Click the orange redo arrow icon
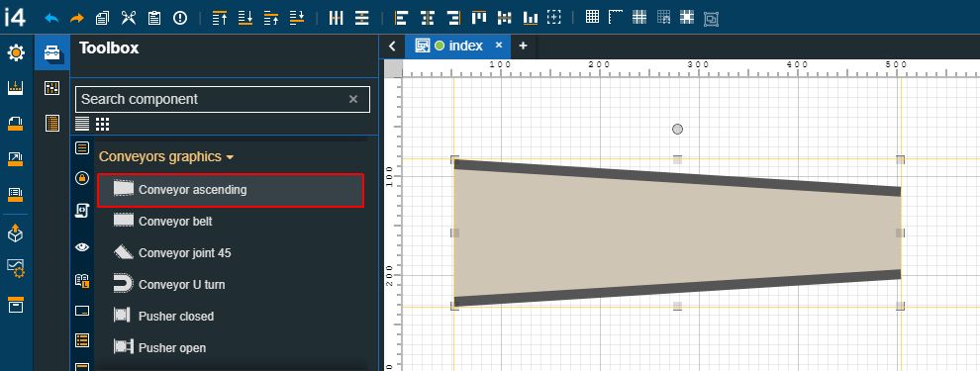 [x=77, y=18]
